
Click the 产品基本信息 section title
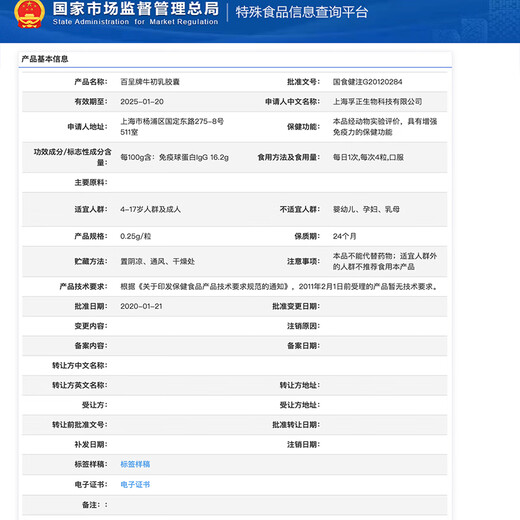click(45, 59)
